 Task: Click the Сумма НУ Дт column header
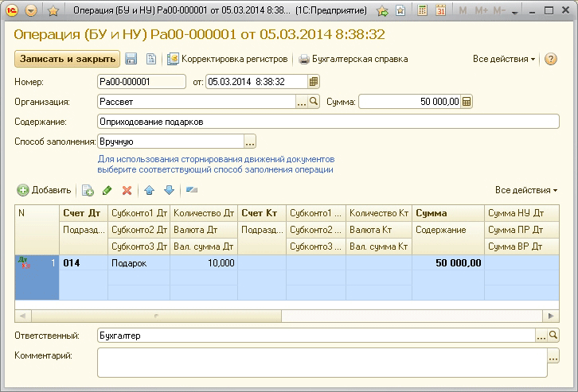(521, 213)
